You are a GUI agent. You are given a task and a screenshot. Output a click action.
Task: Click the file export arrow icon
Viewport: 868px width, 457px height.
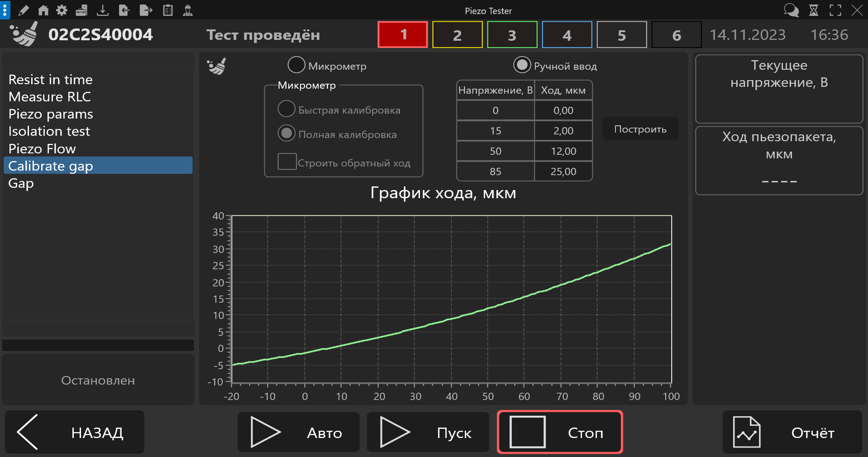[146, 10]
